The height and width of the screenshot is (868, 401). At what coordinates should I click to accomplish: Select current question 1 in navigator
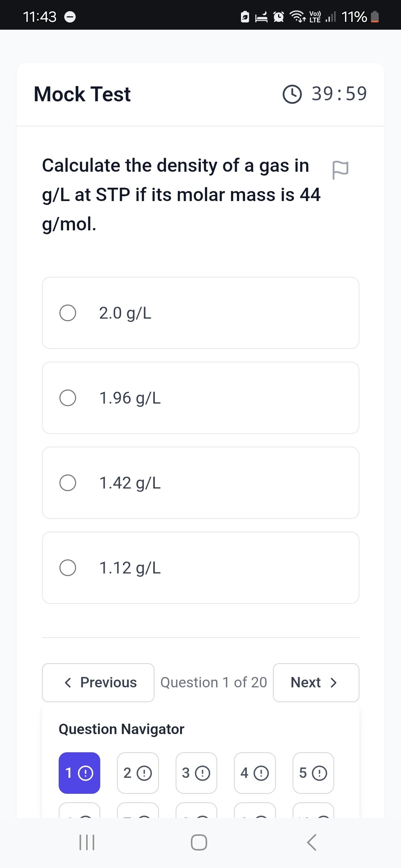(79, 773)
